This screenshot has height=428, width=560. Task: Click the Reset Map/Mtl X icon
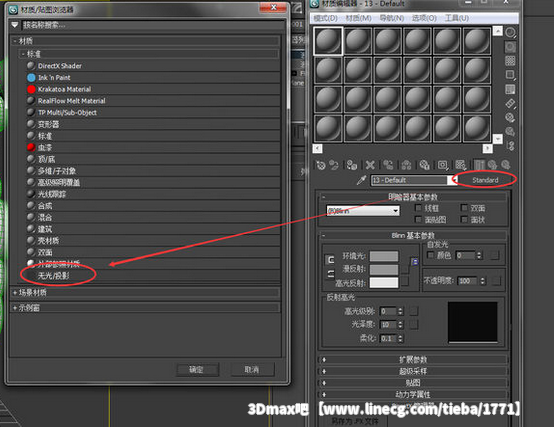tap(370, 165)
